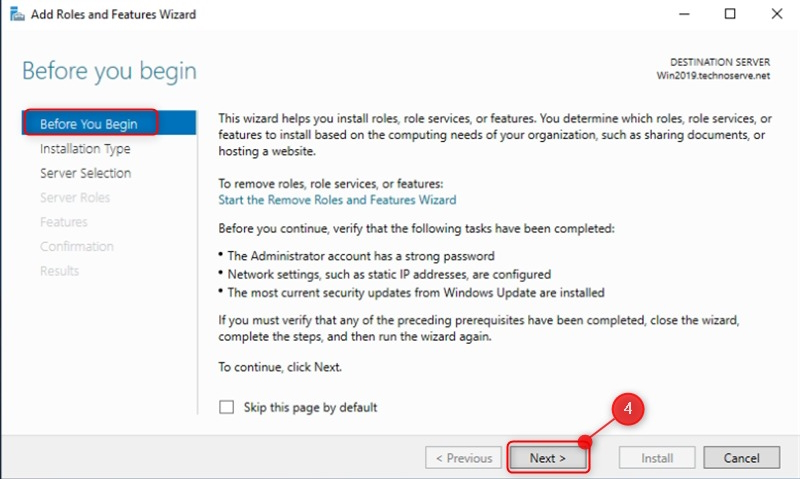800x479 pixels.
Task: Select the Results step in sidebar
Action: pos(59,271)
